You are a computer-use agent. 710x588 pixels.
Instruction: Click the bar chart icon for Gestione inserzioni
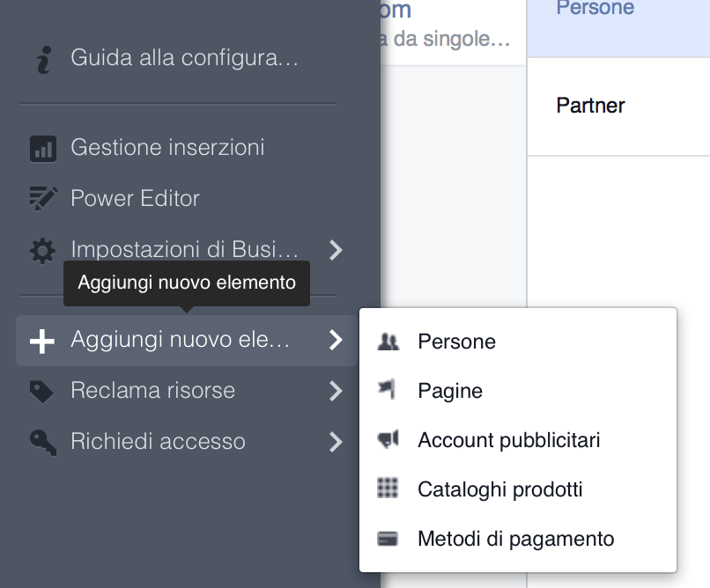pos(42,148)
